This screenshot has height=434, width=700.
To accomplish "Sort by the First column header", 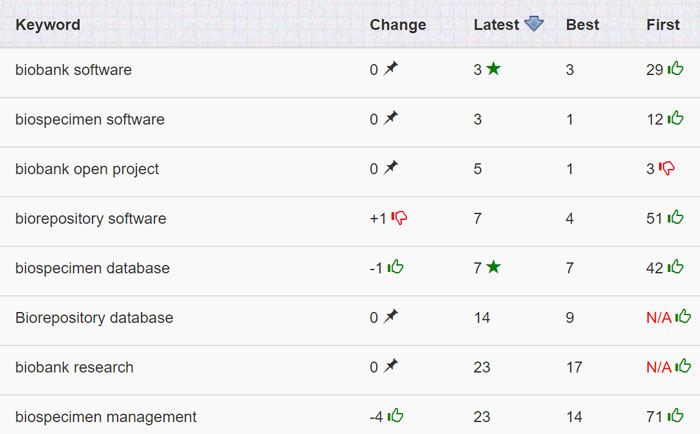I will coord(663,25).
